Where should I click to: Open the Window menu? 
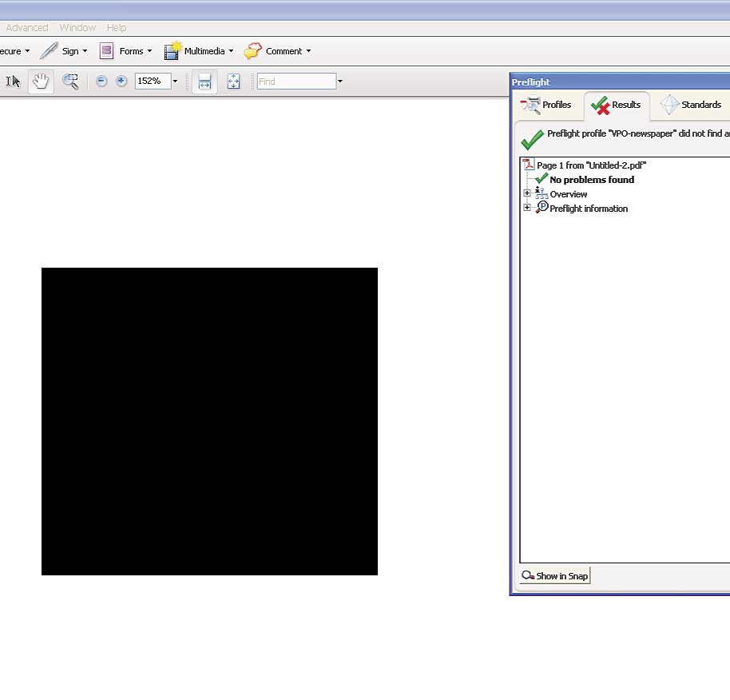point(77,27)
